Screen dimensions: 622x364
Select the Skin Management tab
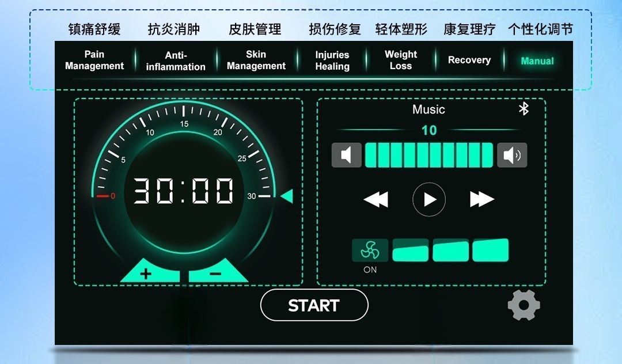point(256,60)
